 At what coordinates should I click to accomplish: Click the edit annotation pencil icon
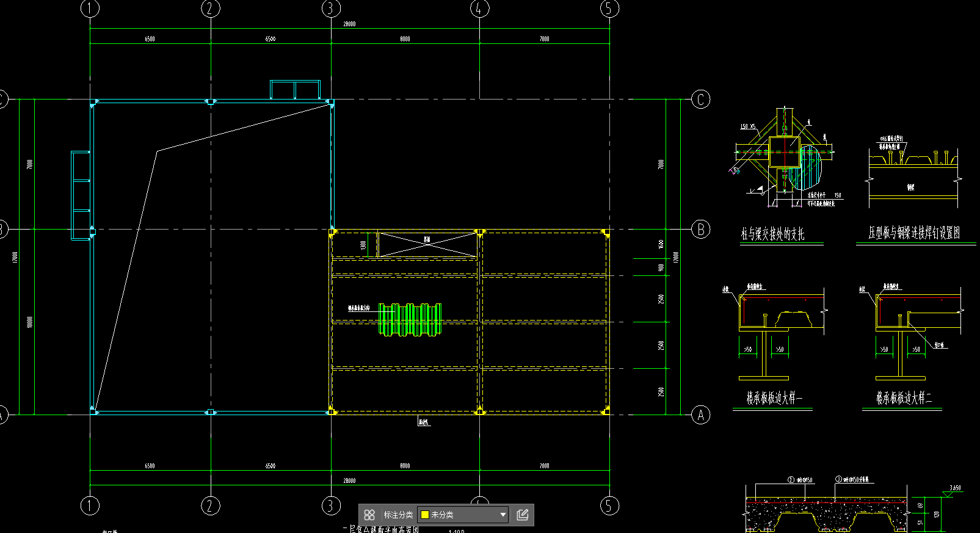523,515
